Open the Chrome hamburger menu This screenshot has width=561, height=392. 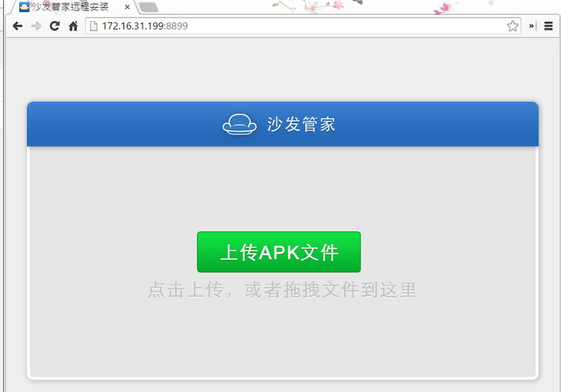point(548,26)
